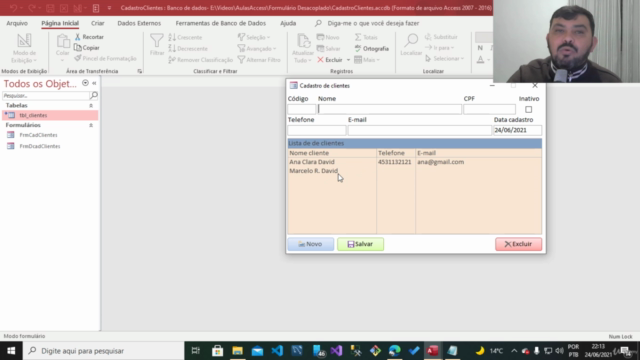The image size is (640, 360).
Task: Open Mail app from taskbar
Action: click(x=257, y=351)
